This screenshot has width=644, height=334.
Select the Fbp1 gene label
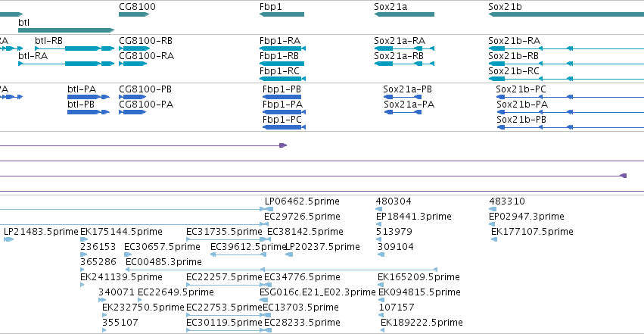point(271,7)
